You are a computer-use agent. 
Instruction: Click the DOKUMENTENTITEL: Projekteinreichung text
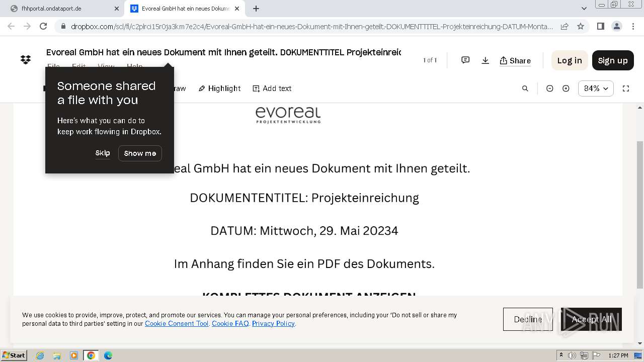click(x=304, y=198)
